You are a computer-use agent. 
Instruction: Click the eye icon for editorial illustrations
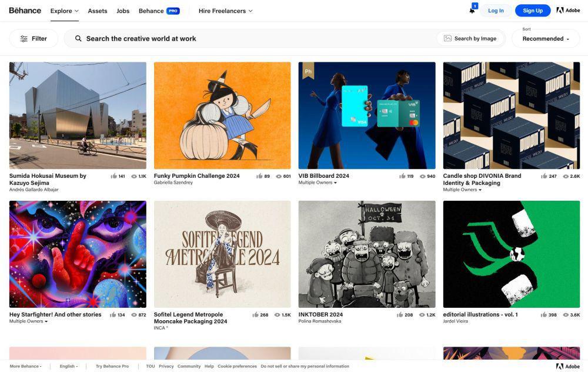click(x=566, y=315)
